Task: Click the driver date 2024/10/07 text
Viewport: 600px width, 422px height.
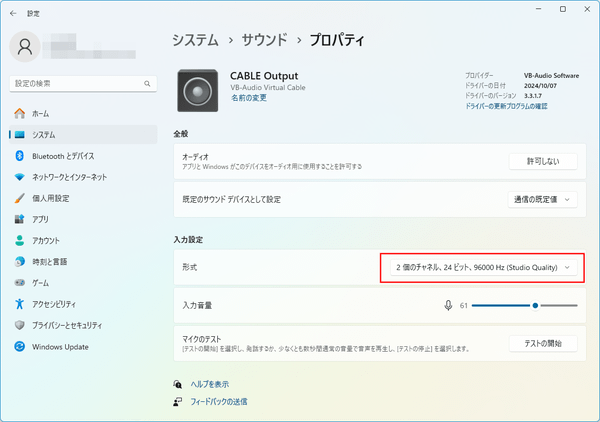Action: (x=540, y=86)
